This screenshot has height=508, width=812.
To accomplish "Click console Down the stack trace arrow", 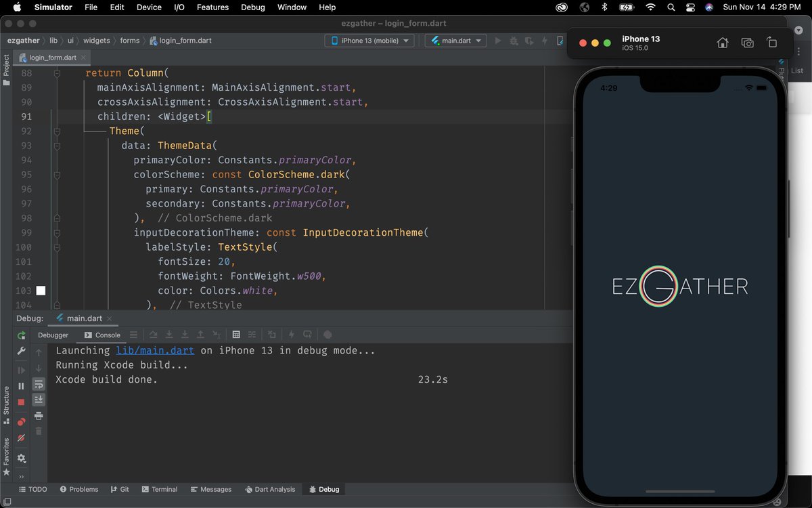I will (x=39, y=368).
